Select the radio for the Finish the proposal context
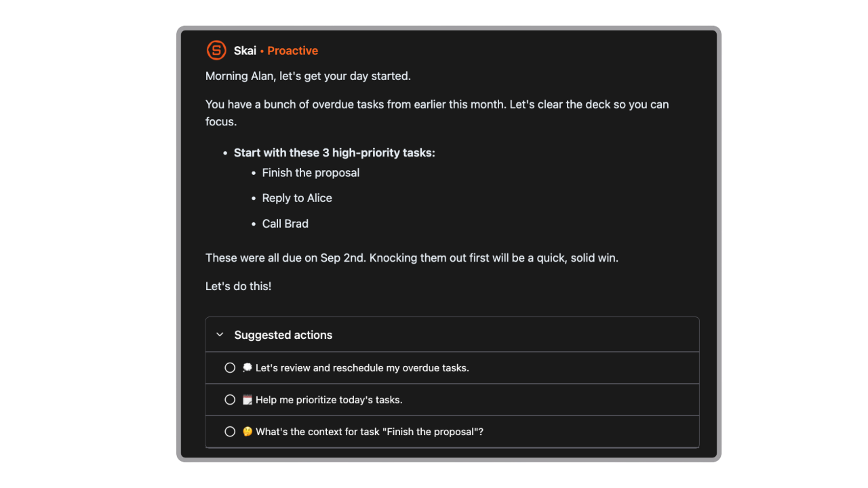 point(230,431)
